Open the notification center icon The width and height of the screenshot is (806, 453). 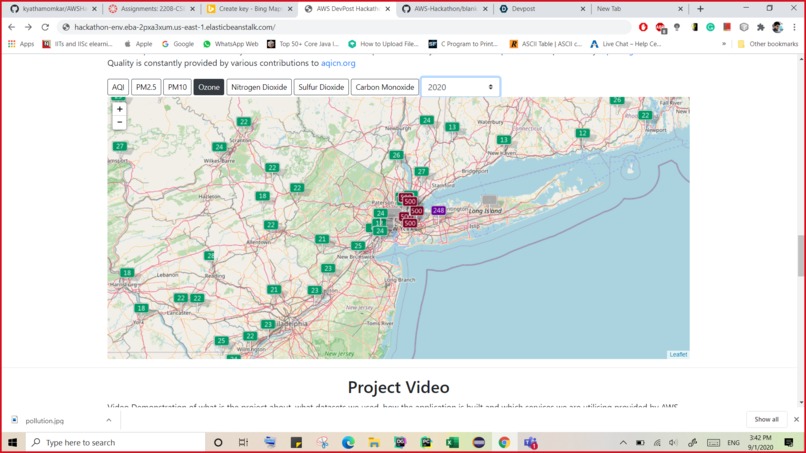pyautogui.click(x=789, y=442)
